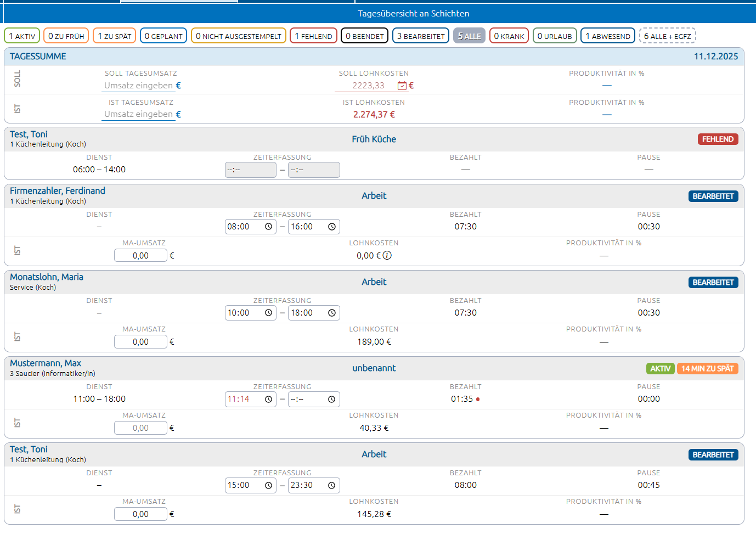The width and height of the screenshot is (756, 545).
Task: Toggle the '1 Aktiv' filter
Action: click(x=22, y=36)
